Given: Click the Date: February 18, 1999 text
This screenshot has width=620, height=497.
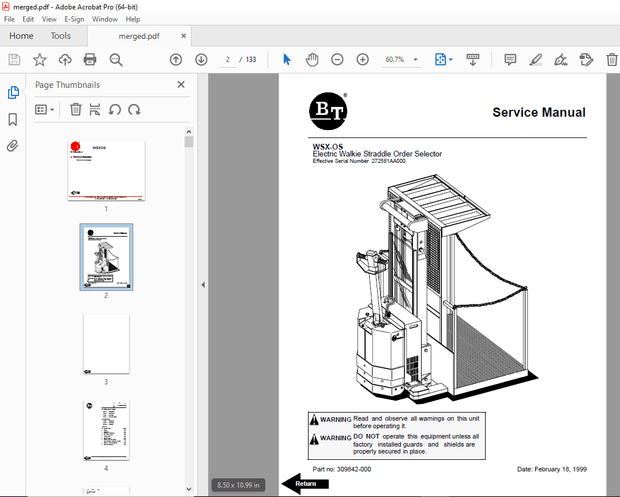Looking at the screenshot, I should [x=552, y=469].
